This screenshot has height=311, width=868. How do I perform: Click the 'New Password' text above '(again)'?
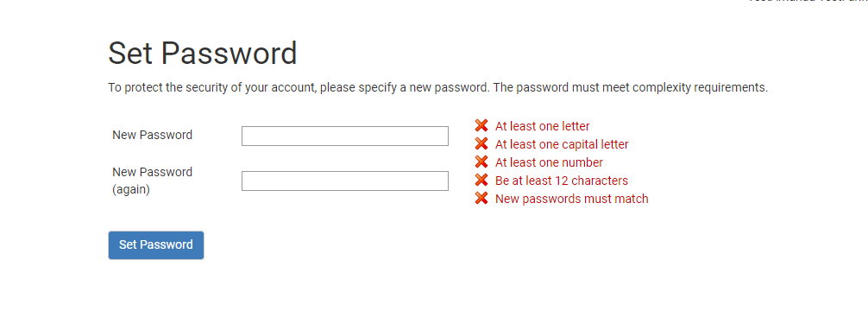[x=152, y=173]
